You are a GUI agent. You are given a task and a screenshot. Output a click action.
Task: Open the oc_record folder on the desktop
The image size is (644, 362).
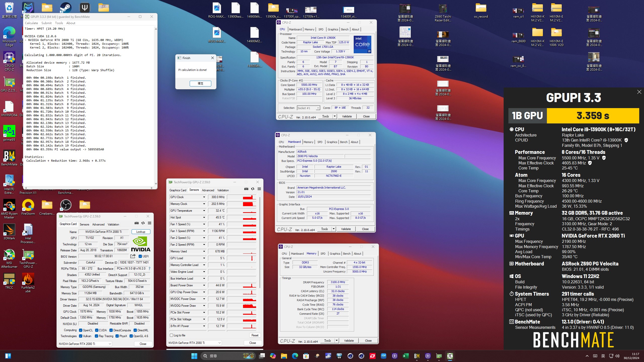tap(481, 10)
